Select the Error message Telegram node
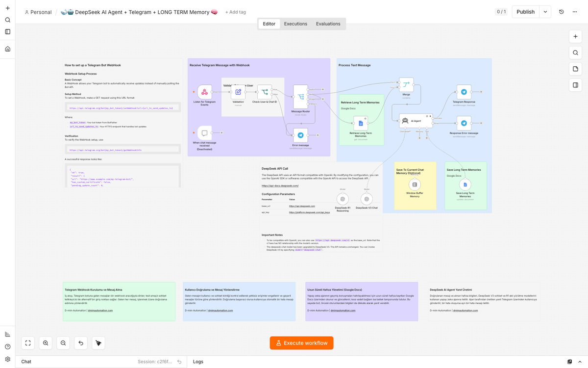This screenshot has height=368, width=588. point(300,135)
